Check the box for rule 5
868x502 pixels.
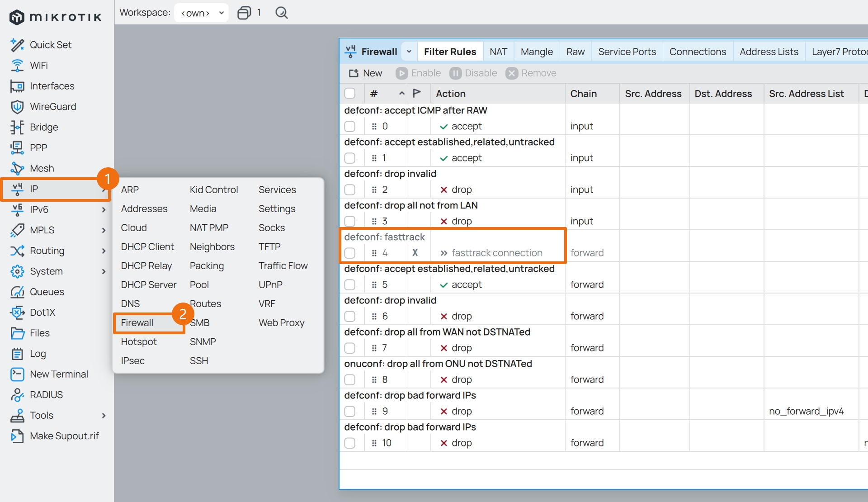pyautogui.click(x=350, y=284)
